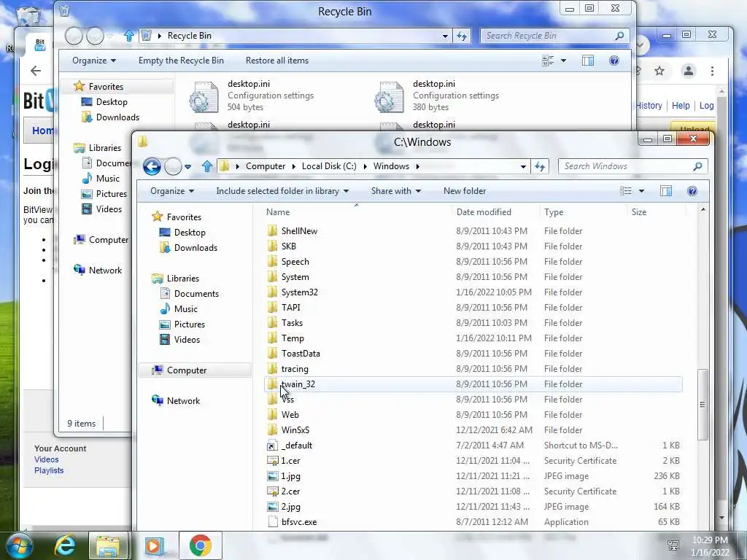Launch Internet Explorer from taskbar

point(65,545)
